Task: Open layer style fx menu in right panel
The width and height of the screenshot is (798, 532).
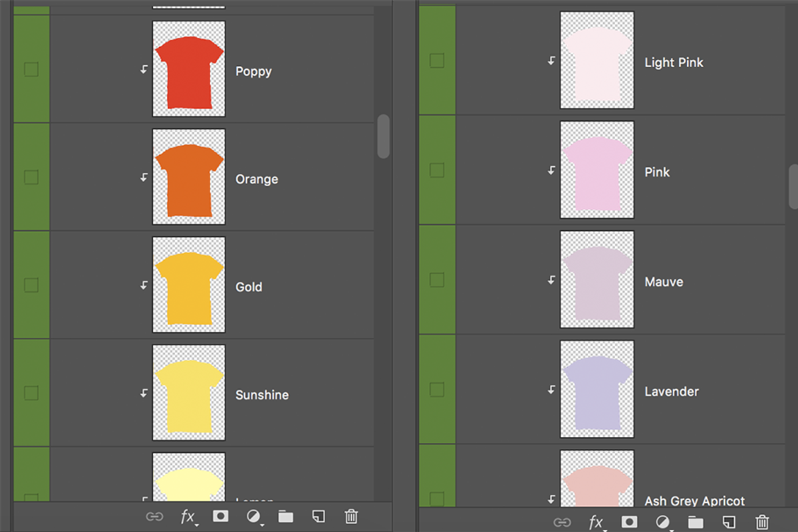Action: click(x=597, y=523)
